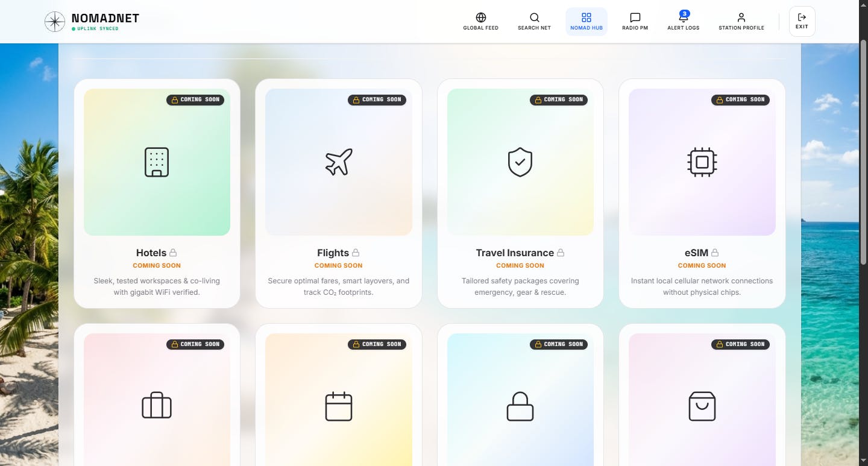Click Coming Soon badge on padlock card
This screenshot has width=868, height=466.
[x=559, y=344]
